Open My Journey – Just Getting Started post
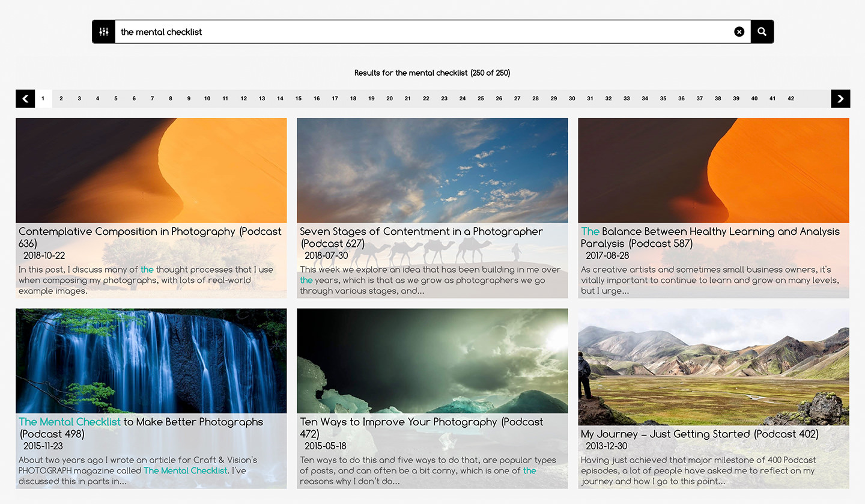Image resolution: width=865 pixels, height=504 pixels. tap(699, 434)
